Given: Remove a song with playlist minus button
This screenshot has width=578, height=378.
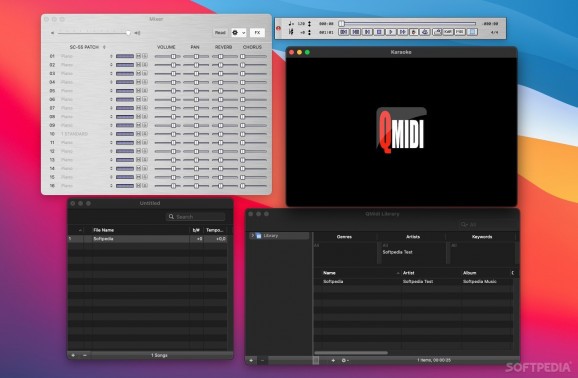Looking at the screenshot, I should tap(85, 355).
